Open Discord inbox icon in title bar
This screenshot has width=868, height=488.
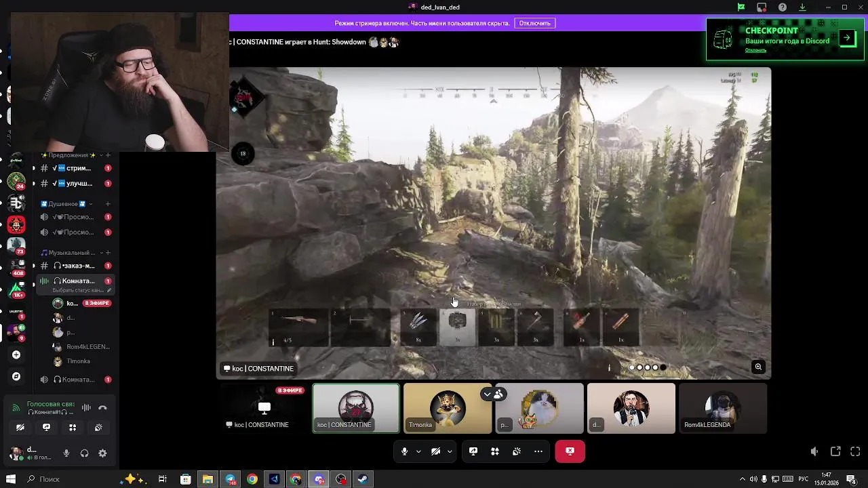[x=762, y=7]
